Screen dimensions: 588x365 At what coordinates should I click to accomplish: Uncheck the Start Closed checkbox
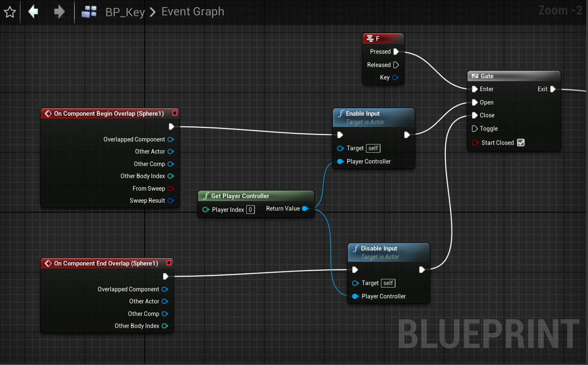click(x=521, y=143)
